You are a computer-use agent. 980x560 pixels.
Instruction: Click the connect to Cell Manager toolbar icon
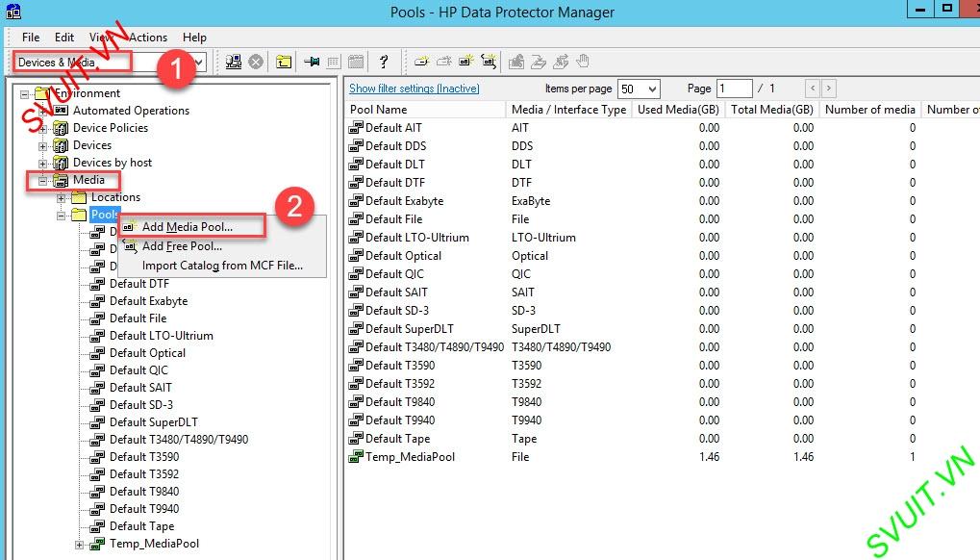point(234,62)
